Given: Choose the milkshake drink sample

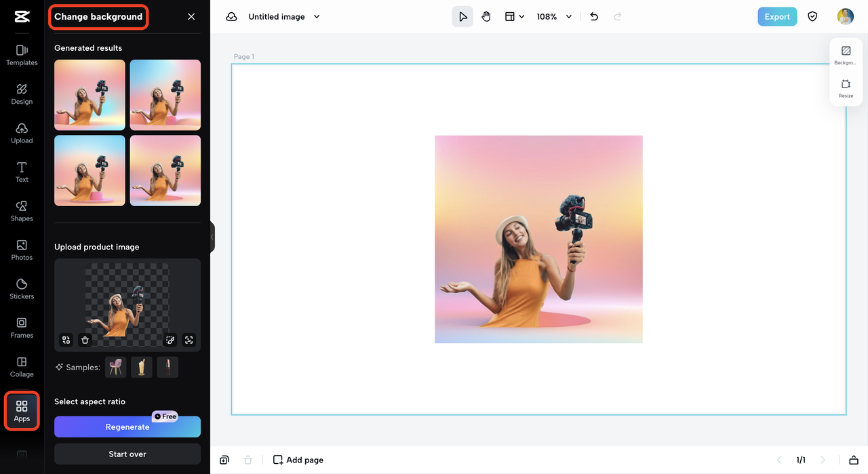Looking at the screenshot, I should (x=142, y=367).
